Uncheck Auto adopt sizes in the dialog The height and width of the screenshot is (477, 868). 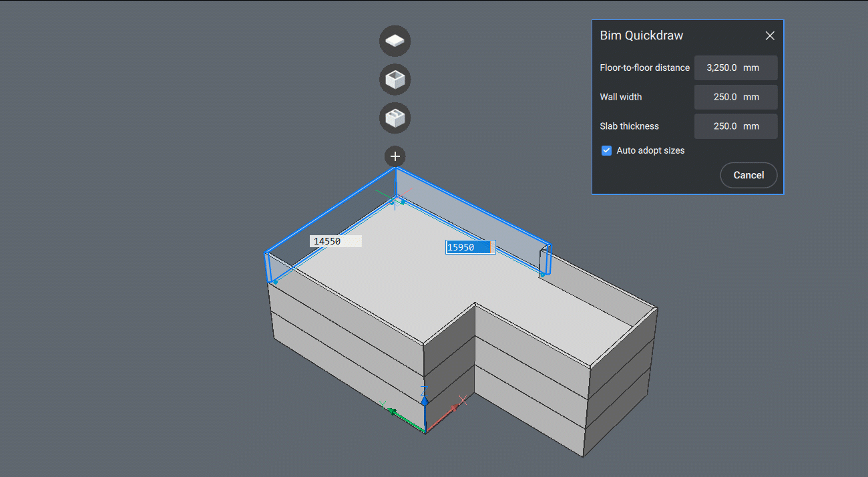606,150
